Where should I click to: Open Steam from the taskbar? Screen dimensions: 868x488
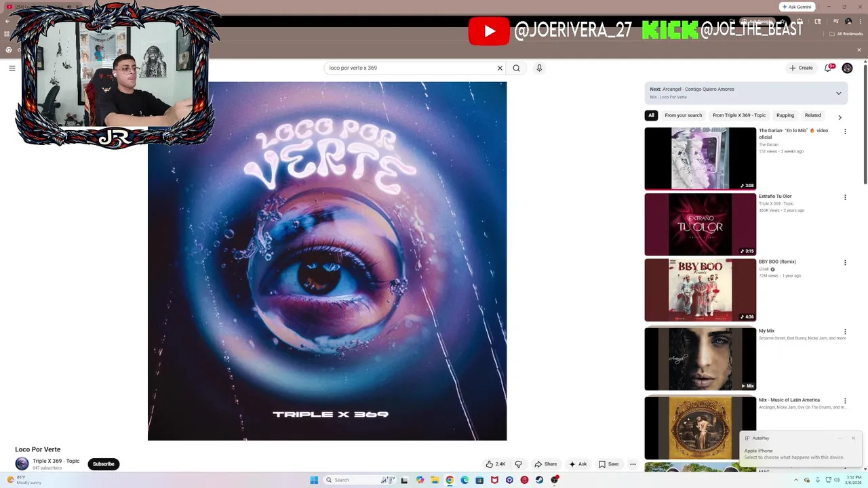point(539,480)
